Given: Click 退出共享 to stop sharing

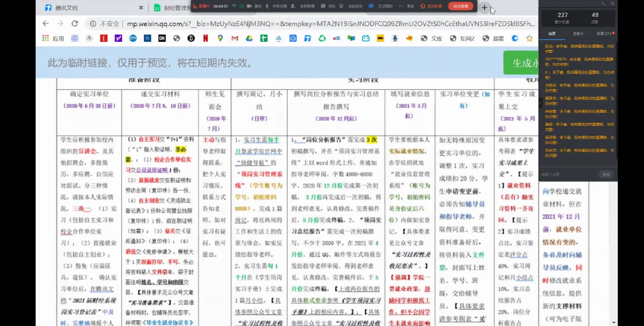Looking at the screenshot, I should [x=431, y=6].
